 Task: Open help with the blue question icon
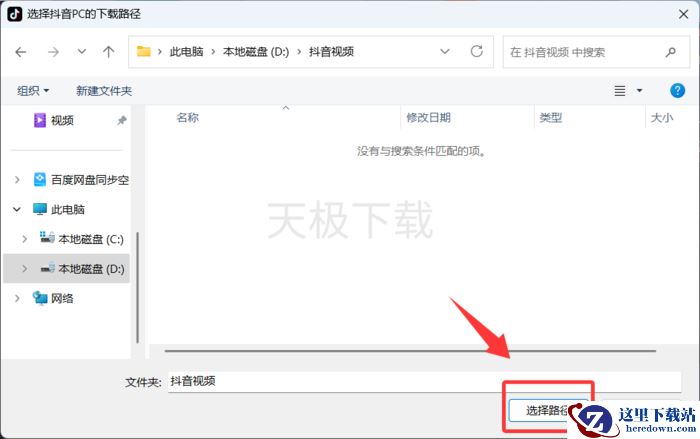pos(677,91)
